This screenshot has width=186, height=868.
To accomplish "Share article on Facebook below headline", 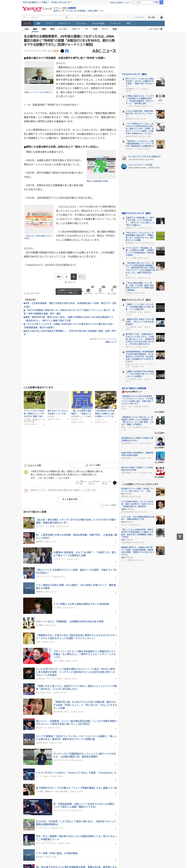I will pos(67,51).
